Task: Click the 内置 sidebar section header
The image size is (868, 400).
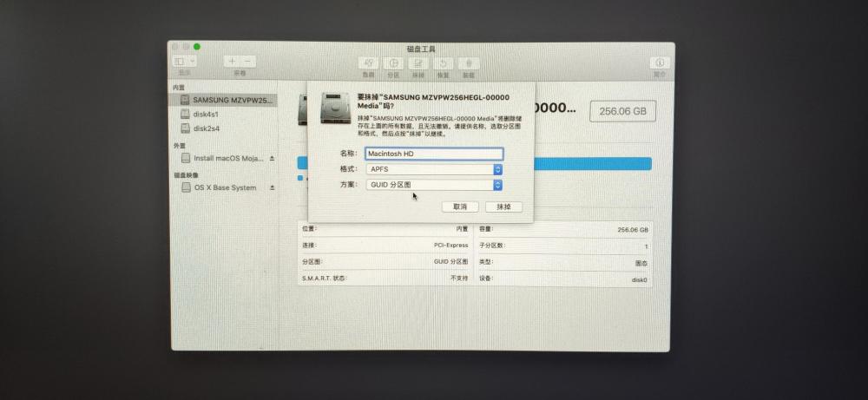Action: pyautogui.click(x=178, y=88)
